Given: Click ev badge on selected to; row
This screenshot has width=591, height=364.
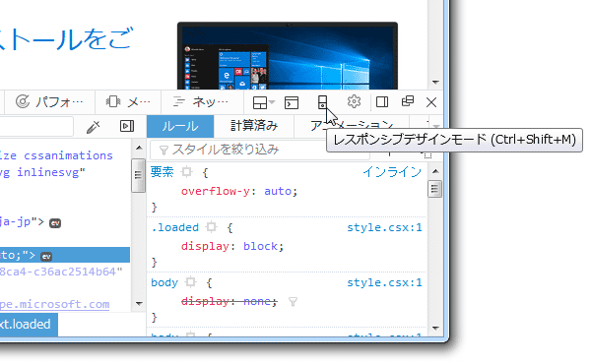Looking at the screenshot, I should coord(46,257).
